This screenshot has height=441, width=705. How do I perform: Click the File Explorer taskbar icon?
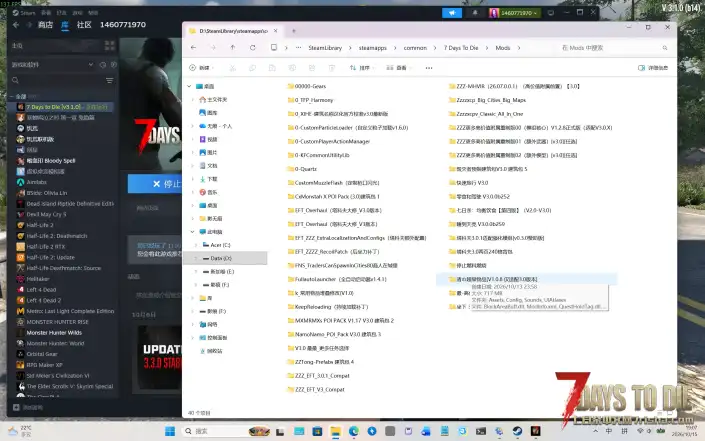[335, 431]
